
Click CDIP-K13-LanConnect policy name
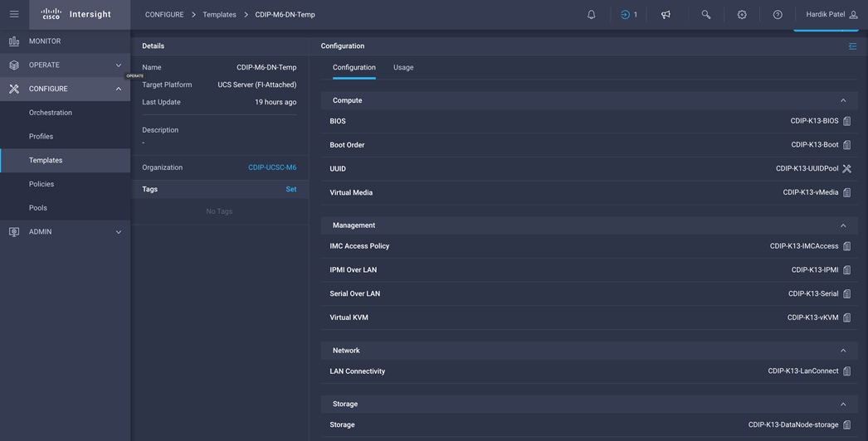(x=803, y=371)
